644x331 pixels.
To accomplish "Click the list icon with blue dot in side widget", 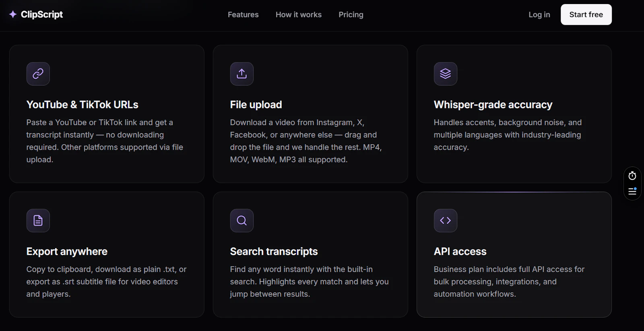I will coord(632,191).
